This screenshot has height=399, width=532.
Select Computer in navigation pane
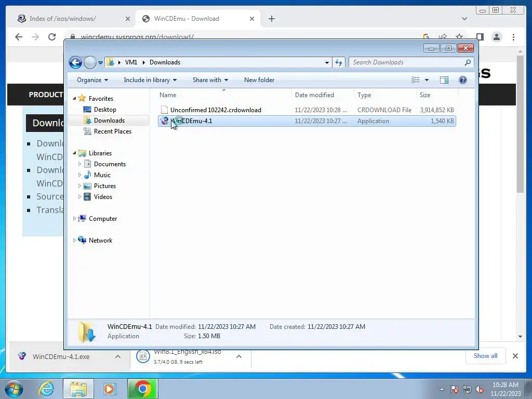pos(103,219)
